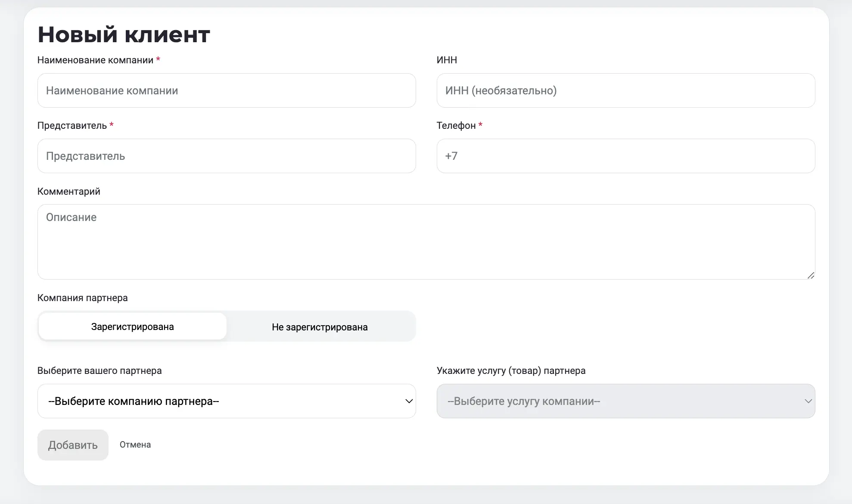Focus the Представитель text field
This screenshot has width=852, height=504.
pos(227,156)
